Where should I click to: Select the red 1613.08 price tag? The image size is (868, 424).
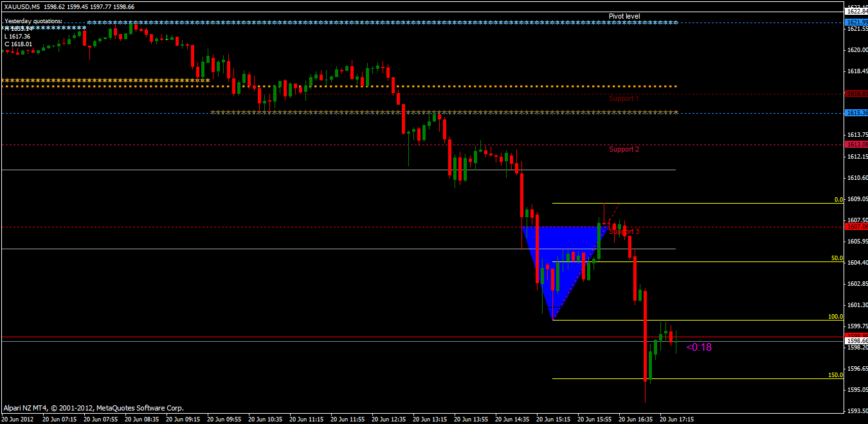pyautogui.click(x=856, y=145)
